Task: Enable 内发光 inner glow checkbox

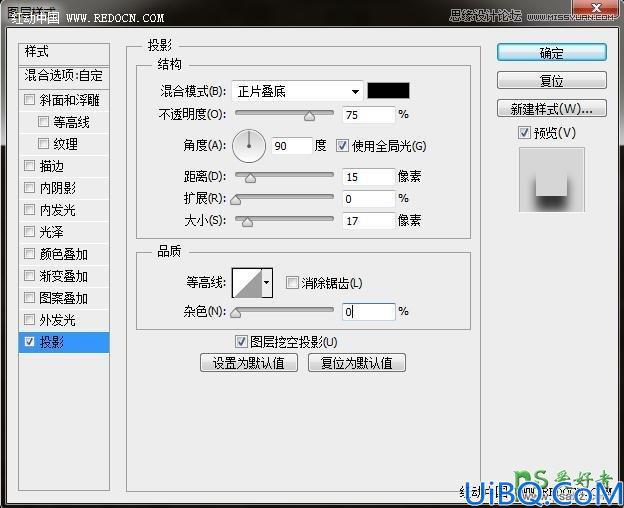Action: tap(29, 209)
